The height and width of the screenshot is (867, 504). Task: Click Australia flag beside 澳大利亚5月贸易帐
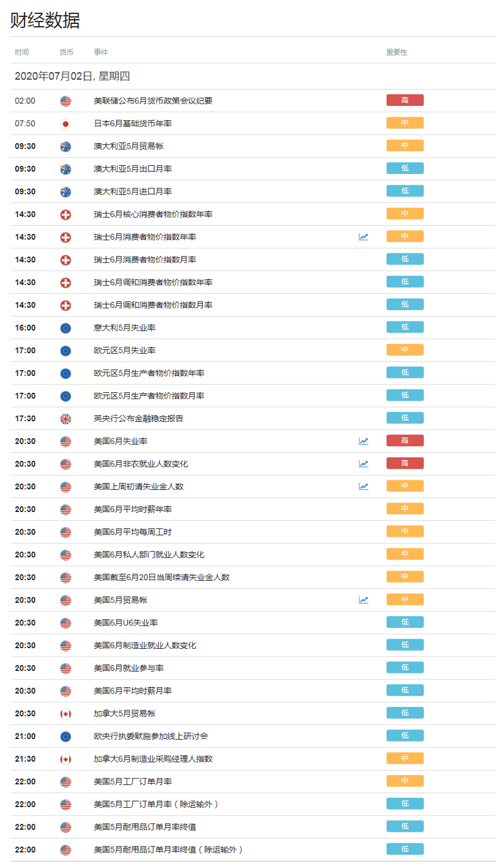coord(66,146)
